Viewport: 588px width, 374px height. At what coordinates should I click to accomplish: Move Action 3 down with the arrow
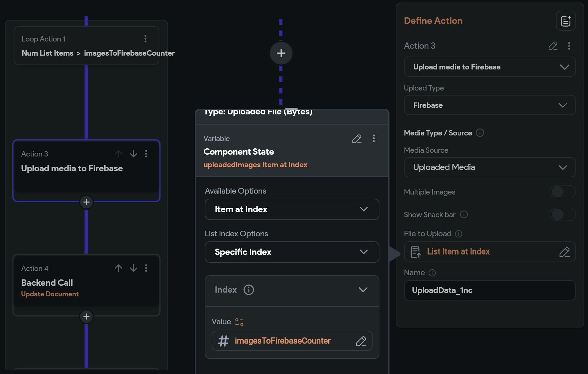(x=133, y=154)
